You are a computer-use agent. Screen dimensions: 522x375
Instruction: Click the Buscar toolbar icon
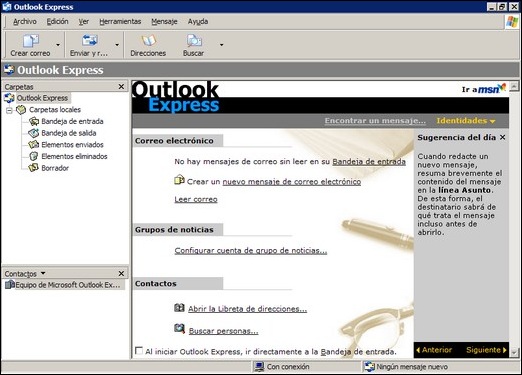click(x=194, y=41)
